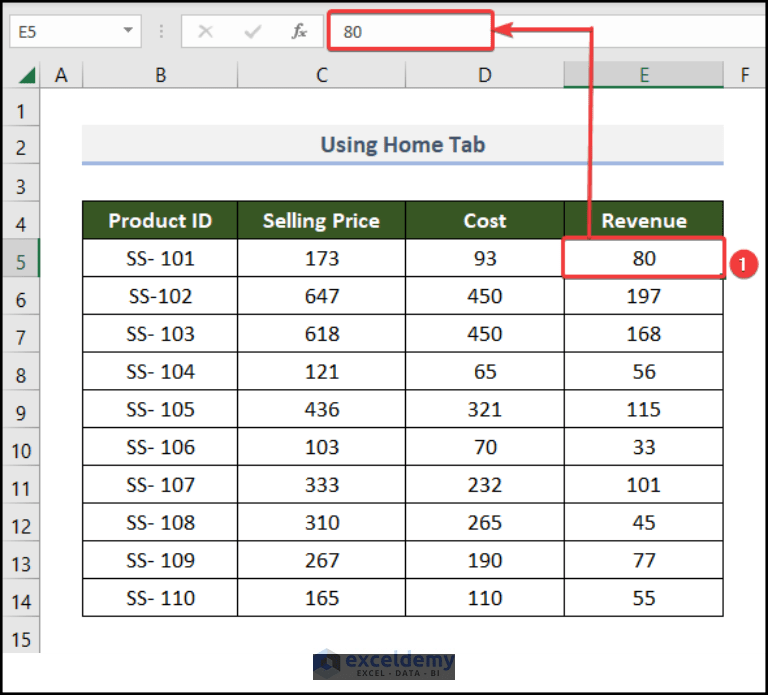The height and width of the screenshot is (695, 768).
Task: Click the 'Cost' header cell
Action: click(484, 220)
